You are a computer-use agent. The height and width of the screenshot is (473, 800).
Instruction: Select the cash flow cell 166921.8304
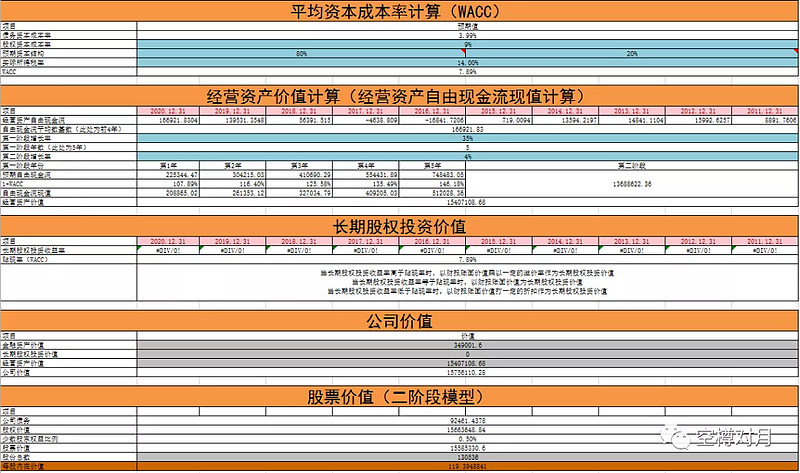pyautogui.click(x=168, y=120)
